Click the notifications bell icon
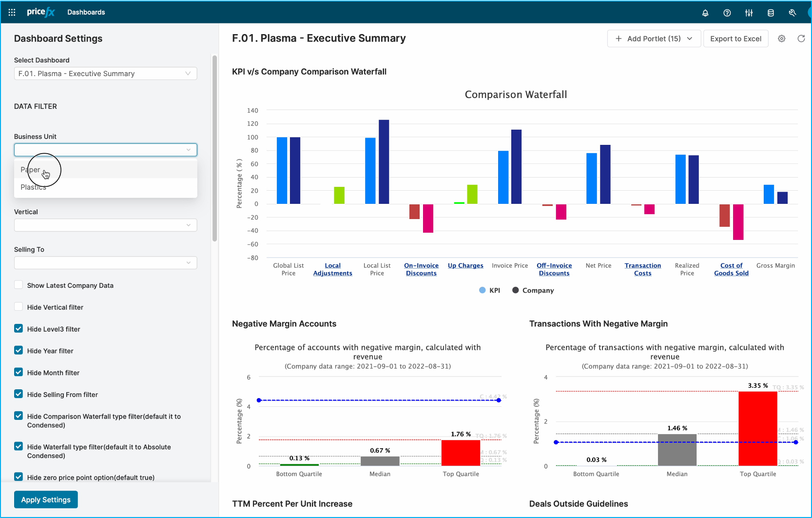 pos(705,13)
